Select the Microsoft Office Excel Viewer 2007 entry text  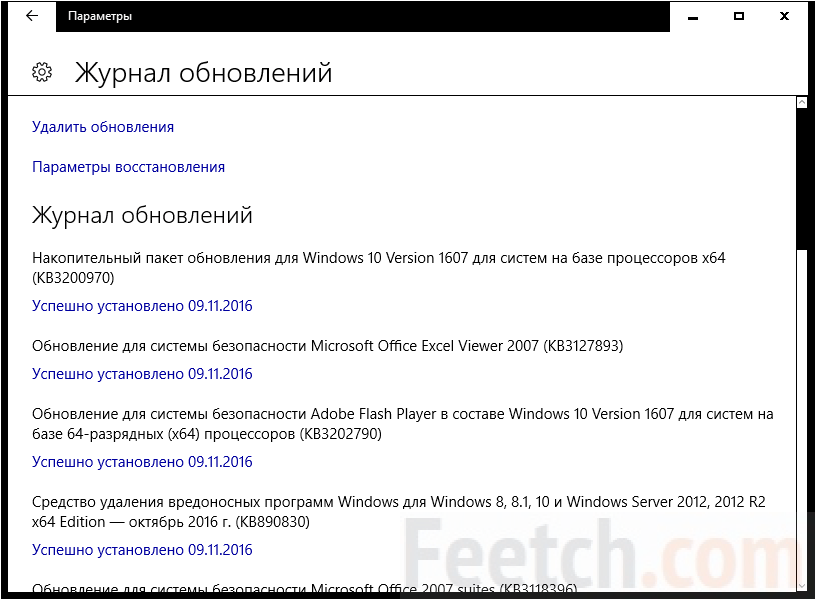pyautogui.click(x=327, y=346)
